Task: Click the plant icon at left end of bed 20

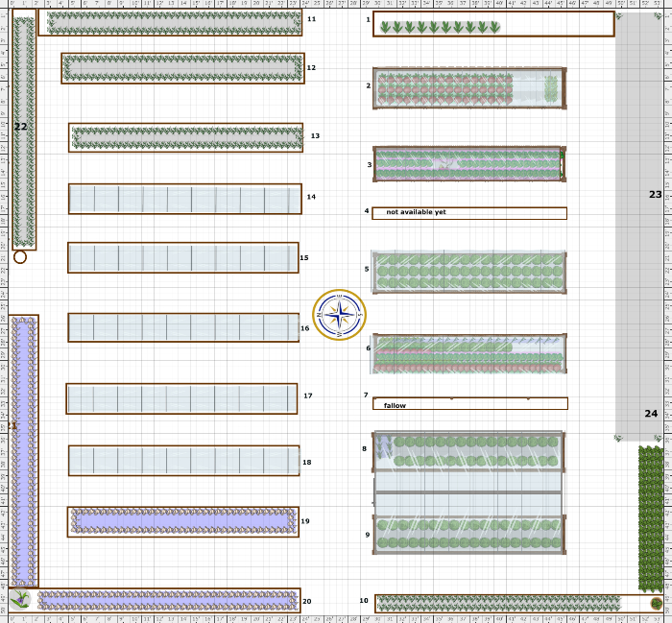Action: (21, 600)
